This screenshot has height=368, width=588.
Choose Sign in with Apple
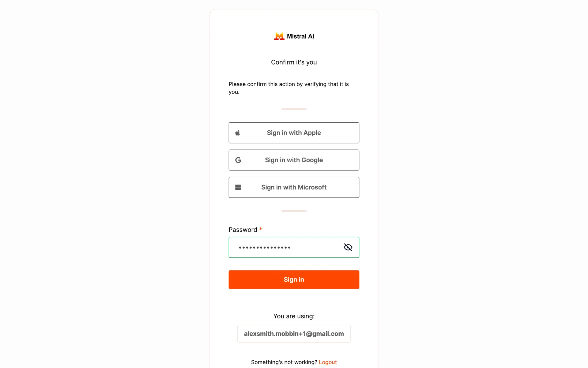[294, 133]
